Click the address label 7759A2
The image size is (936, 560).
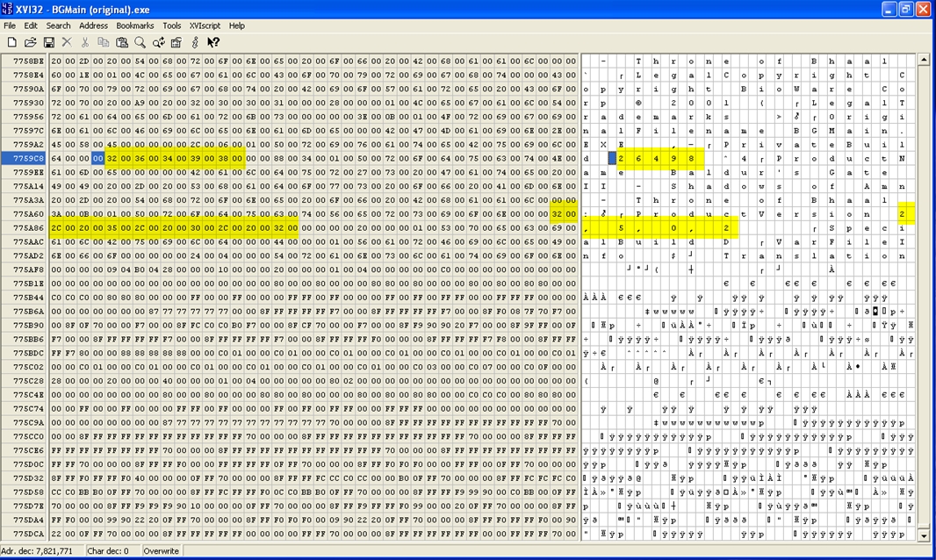click(29, 145)
